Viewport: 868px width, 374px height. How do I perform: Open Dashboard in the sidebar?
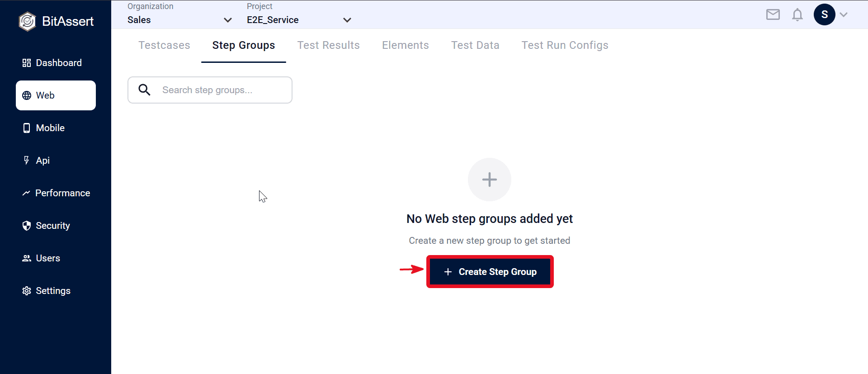click(56, 63)
